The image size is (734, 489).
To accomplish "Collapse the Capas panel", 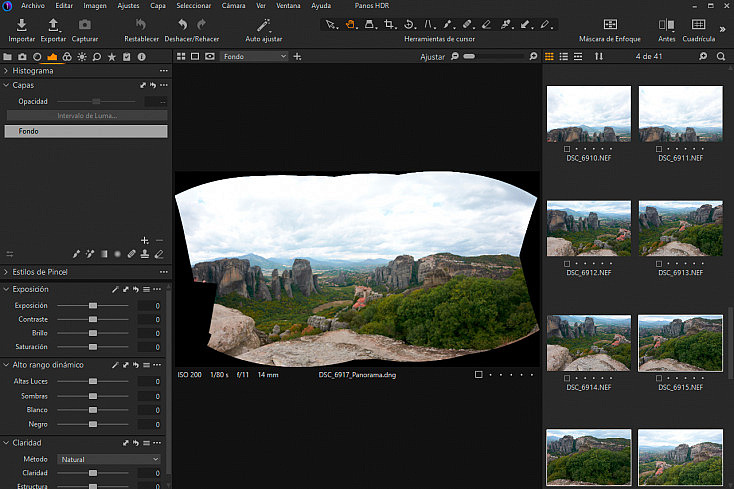I will point(6,85).
